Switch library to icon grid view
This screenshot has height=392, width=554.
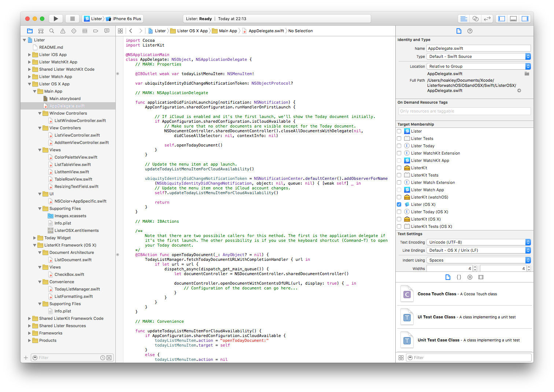click(401, 358)
